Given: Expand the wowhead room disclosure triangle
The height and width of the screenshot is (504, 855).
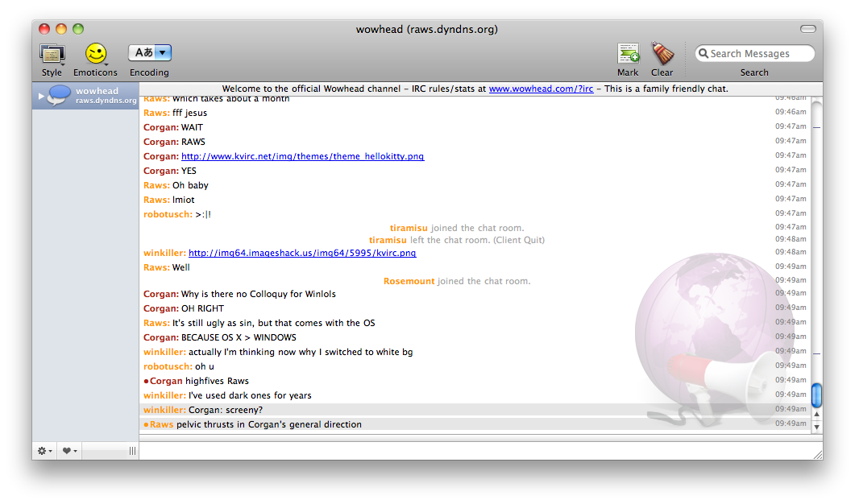Looking at the screenshot, I should (41, 96).
